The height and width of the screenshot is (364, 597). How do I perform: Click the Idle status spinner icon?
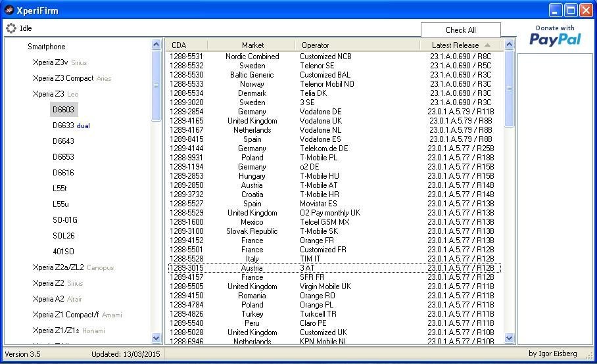(11, 28)
